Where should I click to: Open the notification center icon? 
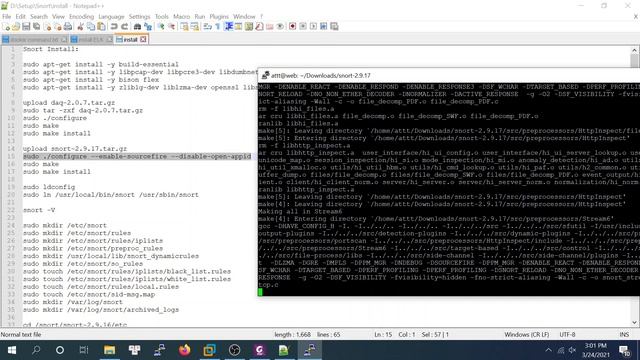[624, 350]
